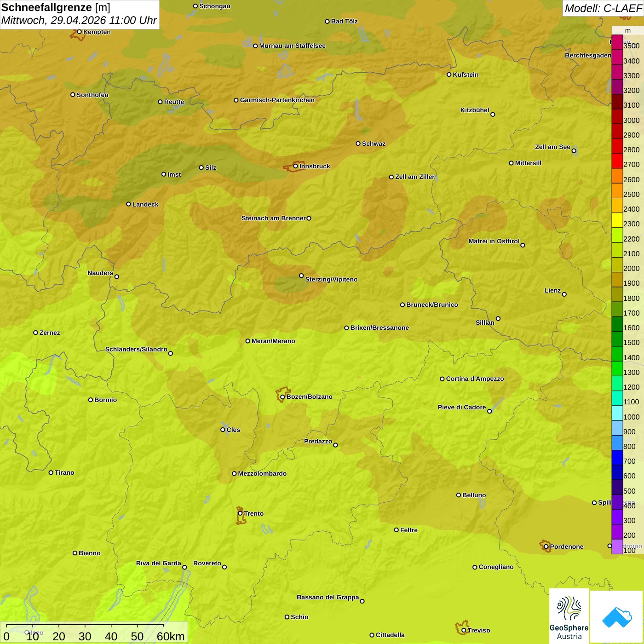Click the legend value '2000'
Viewport: 644px width, 644px height.
pyautogui.click(x=631, y=268)
